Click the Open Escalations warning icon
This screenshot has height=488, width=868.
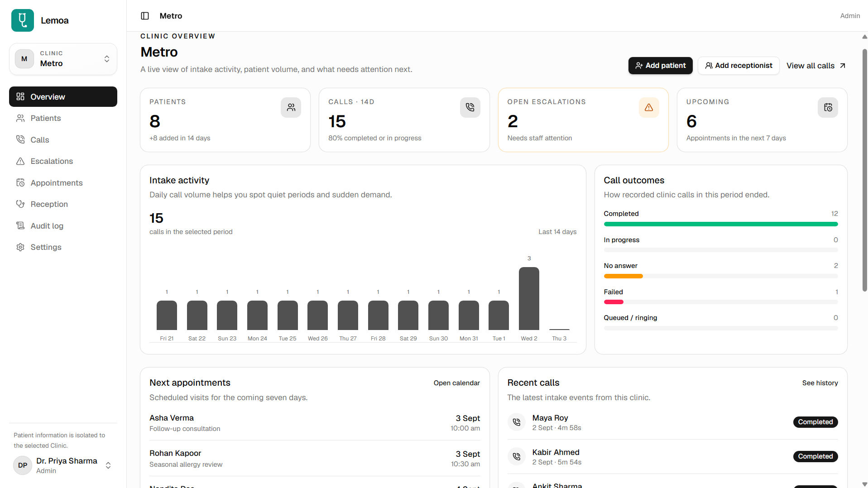tap(649, 107)
